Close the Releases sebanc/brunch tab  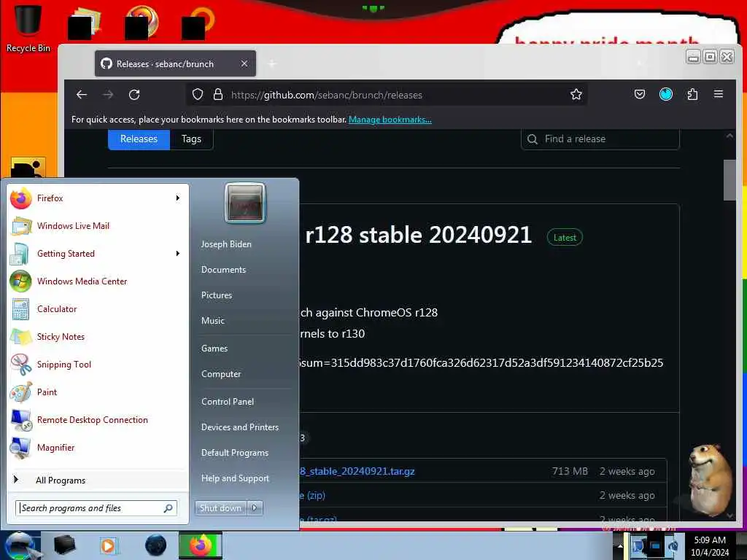point(244,63)
